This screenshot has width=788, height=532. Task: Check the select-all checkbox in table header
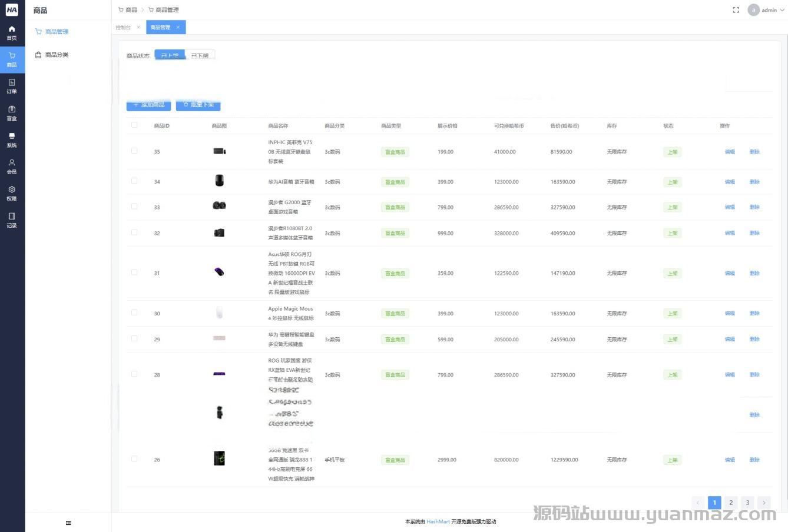(134, 125)
